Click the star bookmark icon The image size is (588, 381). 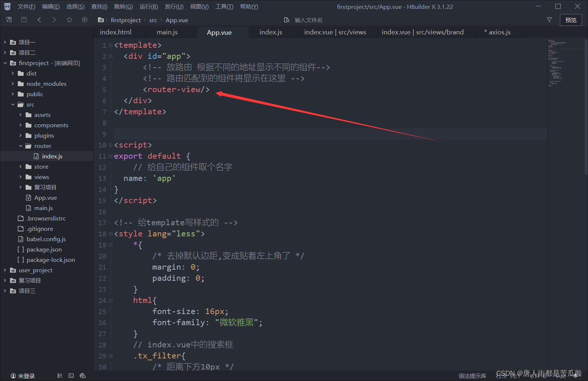(69, 20)
